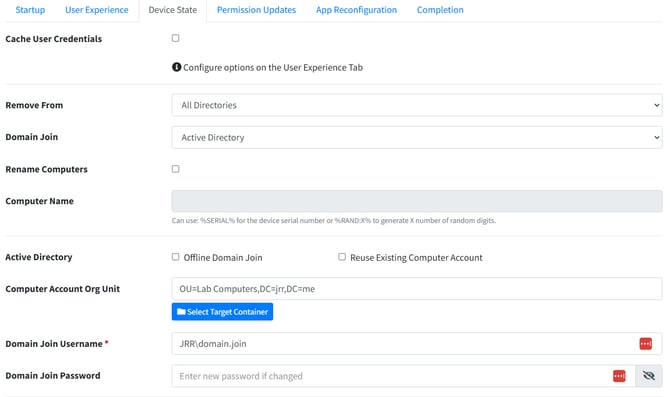Enable Offline Domain Join checkbox
The height and width of the screenshot is (397, 670).
tap(176, 257)
